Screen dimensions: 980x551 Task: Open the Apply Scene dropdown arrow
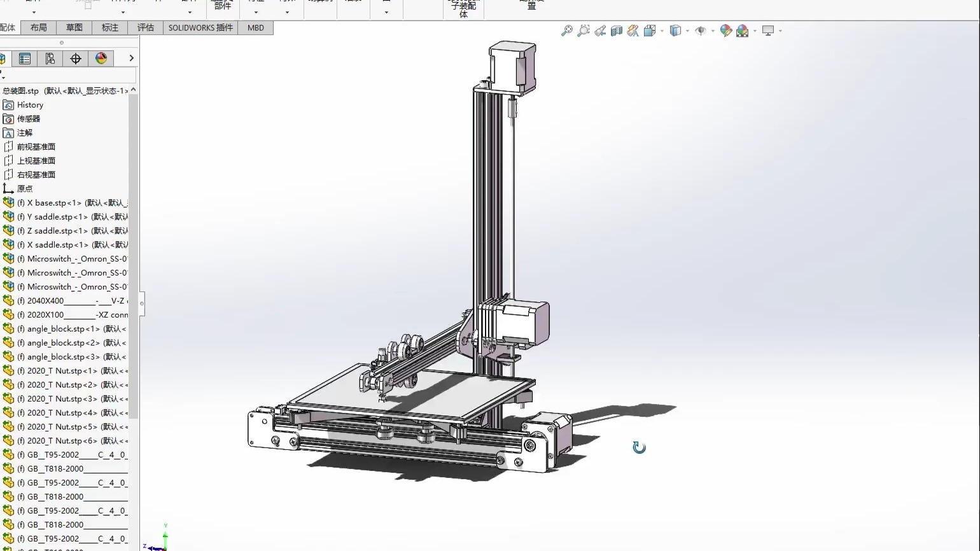755,31
